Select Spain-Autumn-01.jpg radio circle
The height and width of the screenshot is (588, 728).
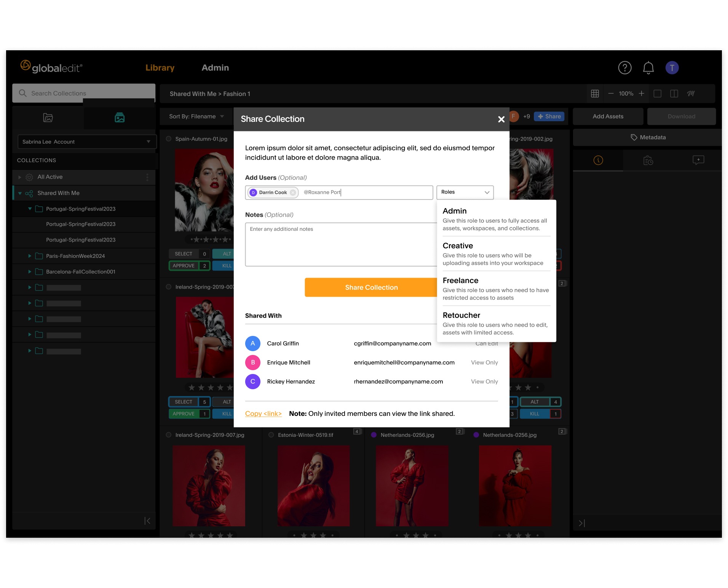click(169, 139)
